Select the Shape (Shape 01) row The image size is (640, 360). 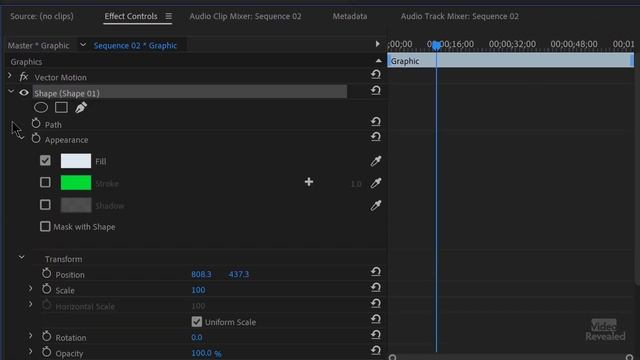pyautogui.click(x=190, y=93)
